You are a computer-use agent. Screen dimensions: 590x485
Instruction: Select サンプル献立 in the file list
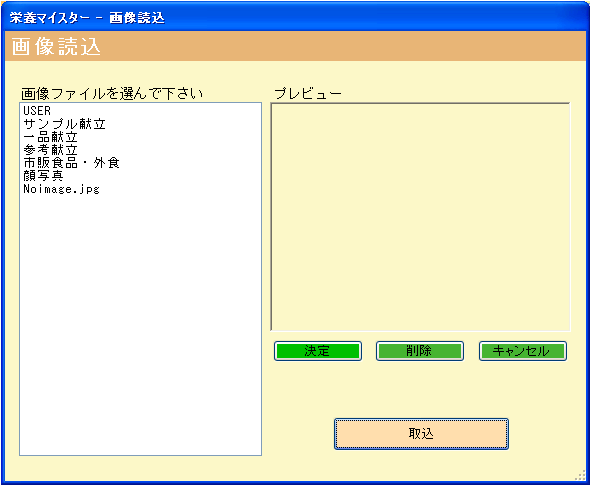coord(64,124)
